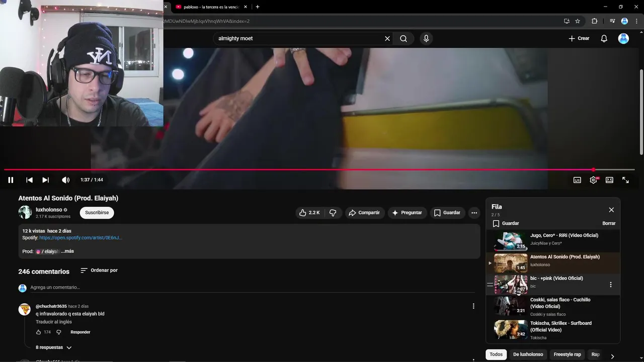Enter full screen mode
644x362 pixels.
tap(625, 180)
